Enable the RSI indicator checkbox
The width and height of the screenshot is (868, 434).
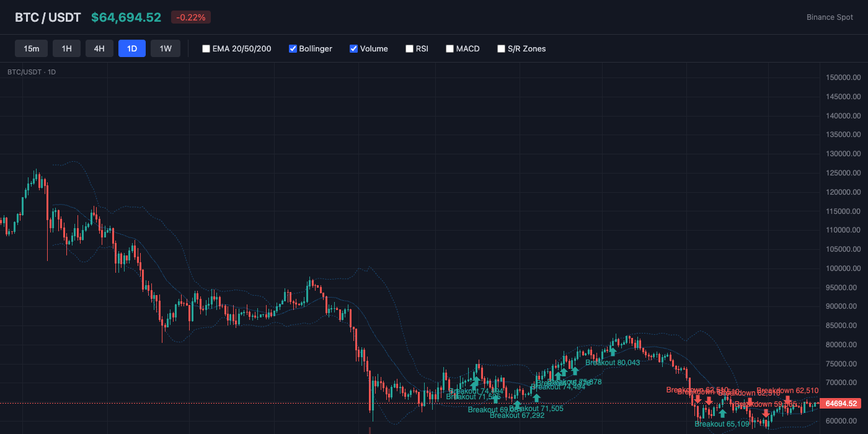(409, 48)
